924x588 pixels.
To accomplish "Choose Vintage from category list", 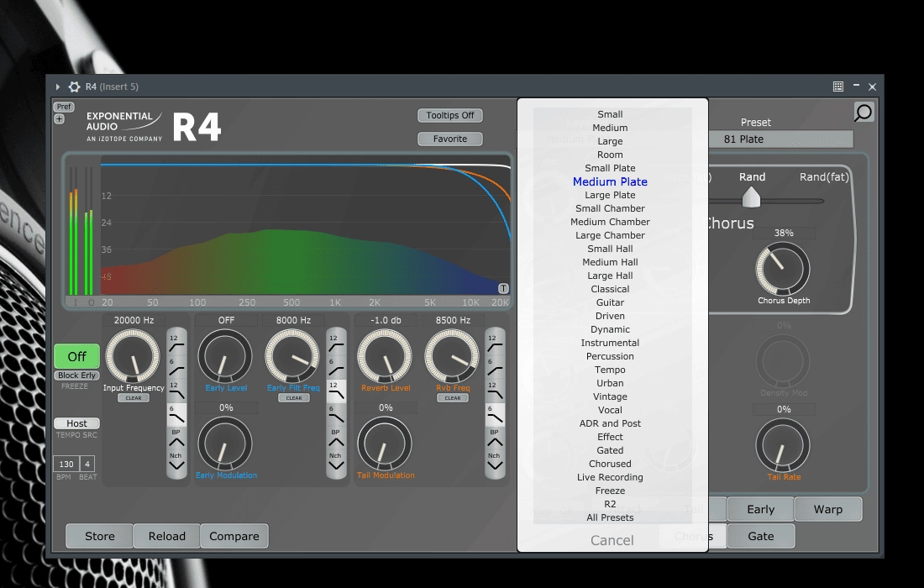I will coord(610,396).
